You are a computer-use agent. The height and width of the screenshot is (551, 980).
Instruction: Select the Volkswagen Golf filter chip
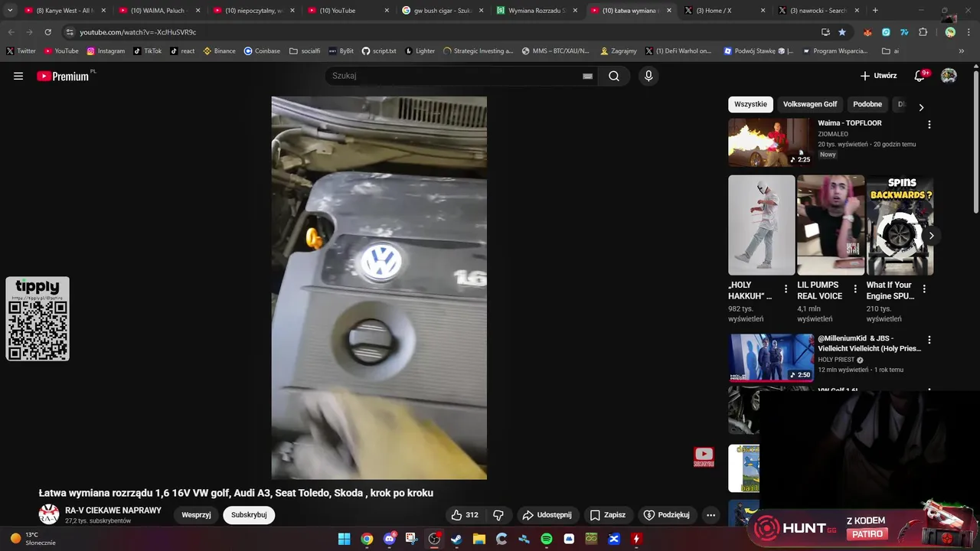click(810, 104)
